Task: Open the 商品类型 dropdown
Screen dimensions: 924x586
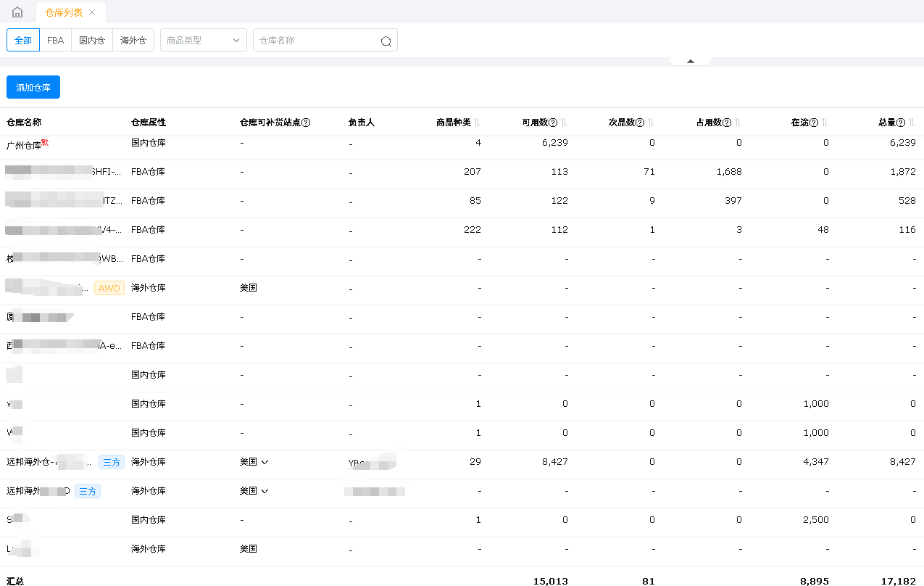Action: (x=203, y=41)
